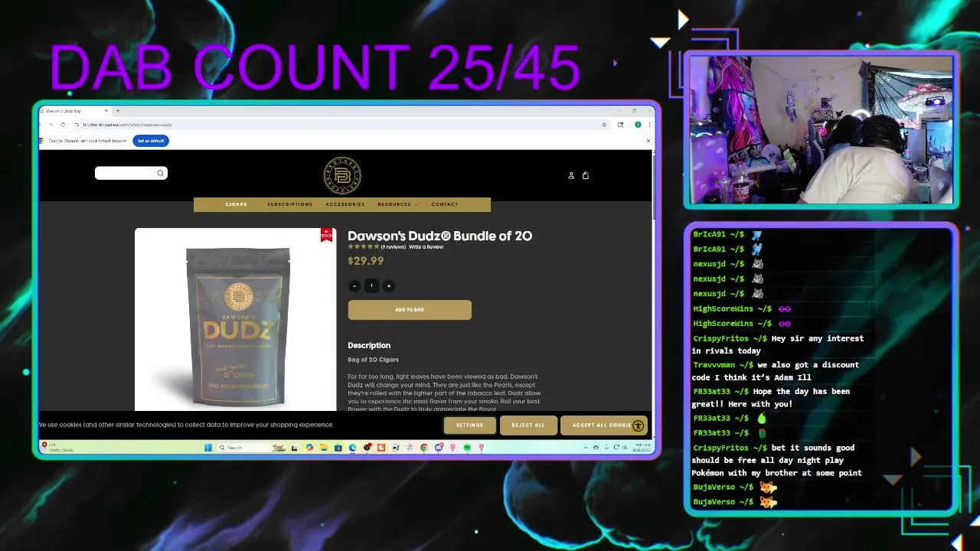
Task: Click Travvvman discount code chat message
Action: (776, 371)
